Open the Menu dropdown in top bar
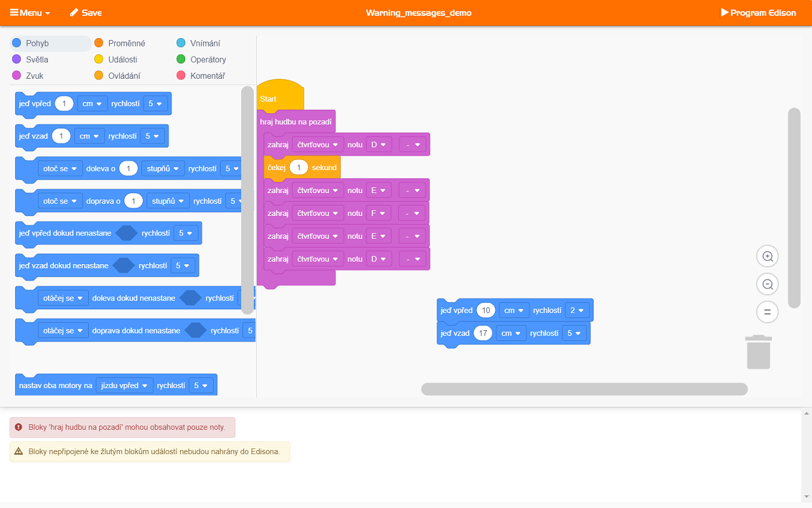 30,13
